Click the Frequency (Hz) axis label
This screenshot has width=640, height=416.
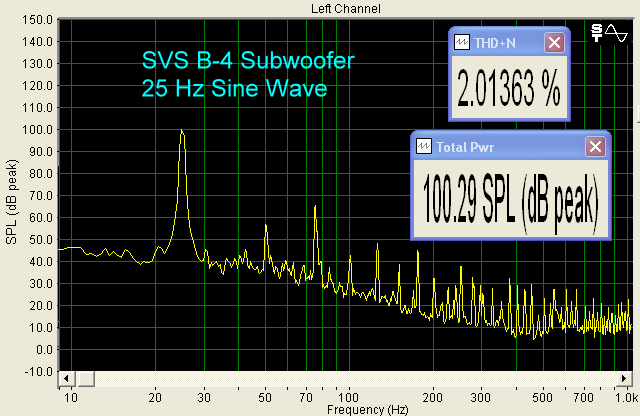[x=367, y=409]
